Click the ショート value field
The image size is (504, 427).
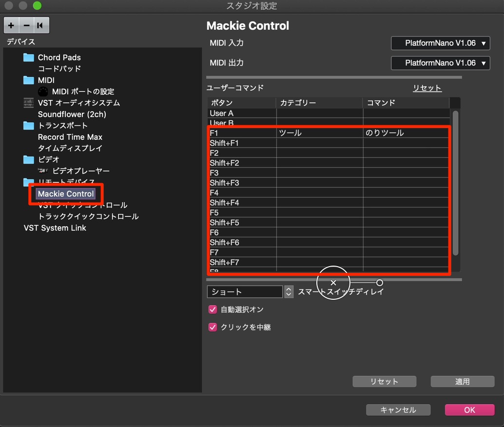[x=245, y=292]
